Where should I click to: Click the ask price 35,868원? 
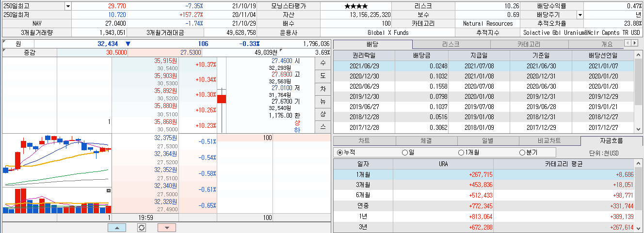(166, 122)
